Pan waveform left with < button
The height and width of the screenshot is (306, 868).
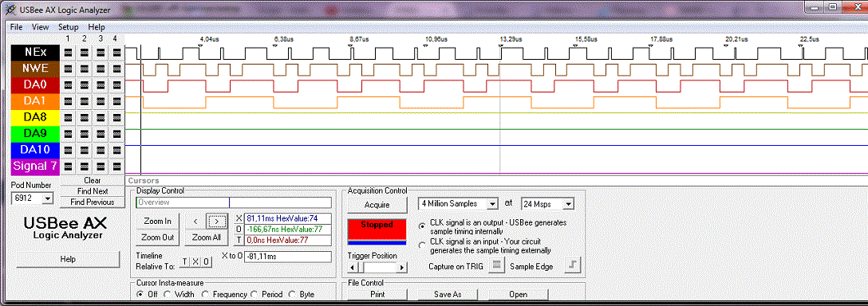[x=195, y=222]
